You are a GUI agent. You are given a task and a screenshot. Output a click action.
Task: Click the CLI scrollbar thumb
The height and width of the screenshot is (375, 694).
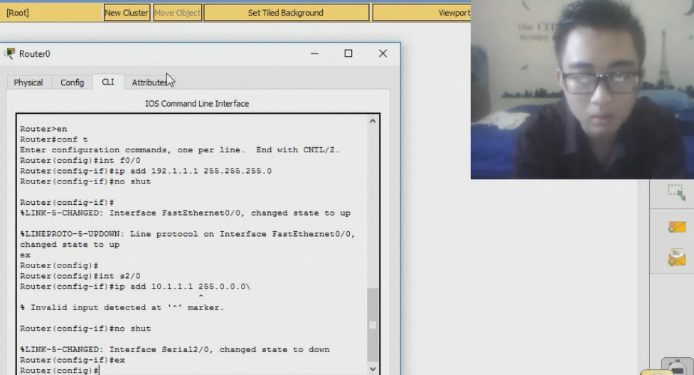[x=373, y=325]
